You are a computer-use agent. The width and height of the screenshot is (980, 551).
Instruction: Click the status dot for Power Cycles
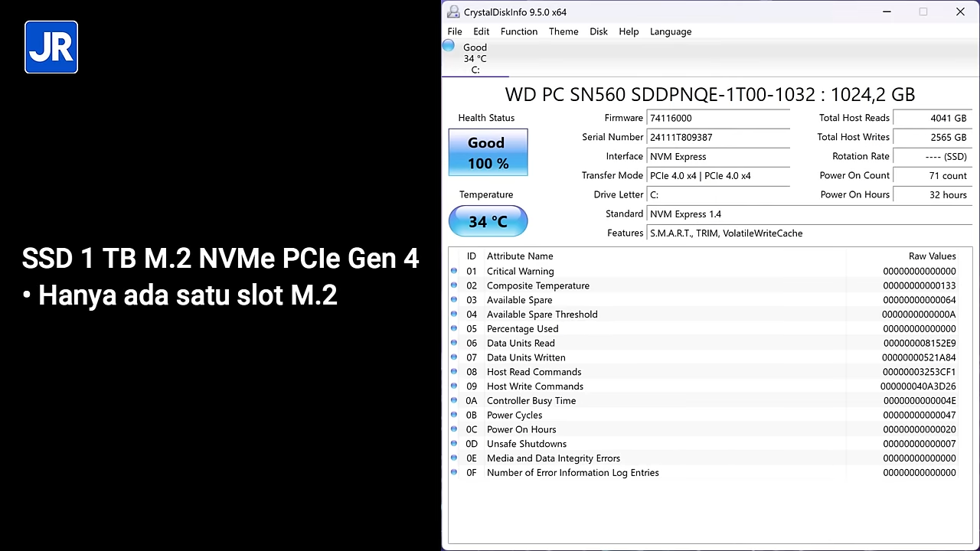pos(454,415)
